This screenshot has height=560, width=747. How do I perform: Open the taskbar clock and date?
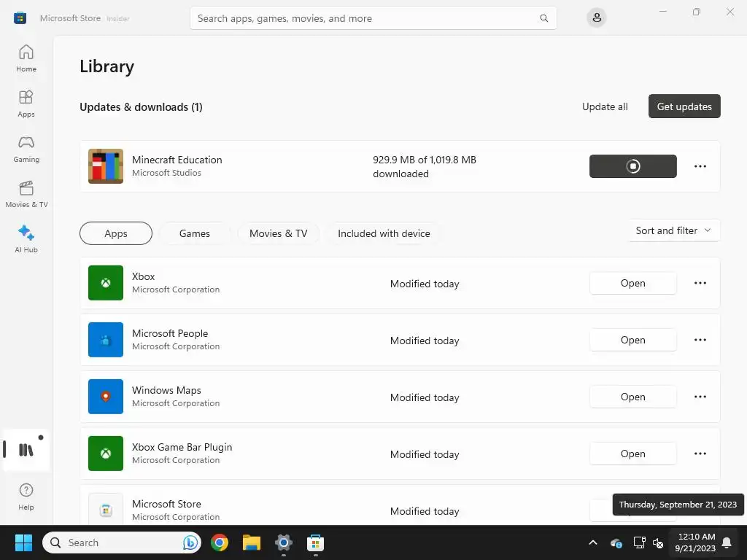coord(695,542)
